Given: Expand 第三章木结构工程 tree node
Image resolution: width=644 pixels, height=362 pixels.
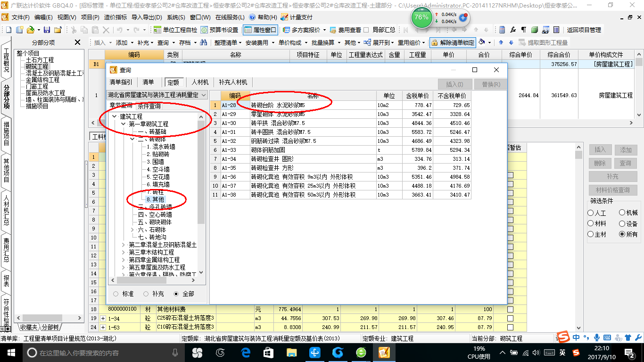Looking at the screenshot, I should pos(124,253).
